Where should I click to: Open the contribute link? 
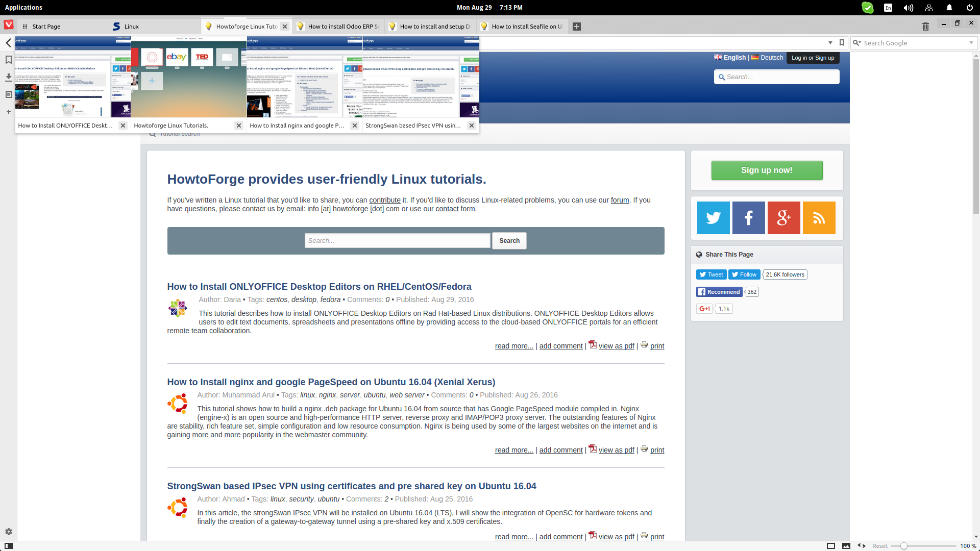tap(385, 200)
